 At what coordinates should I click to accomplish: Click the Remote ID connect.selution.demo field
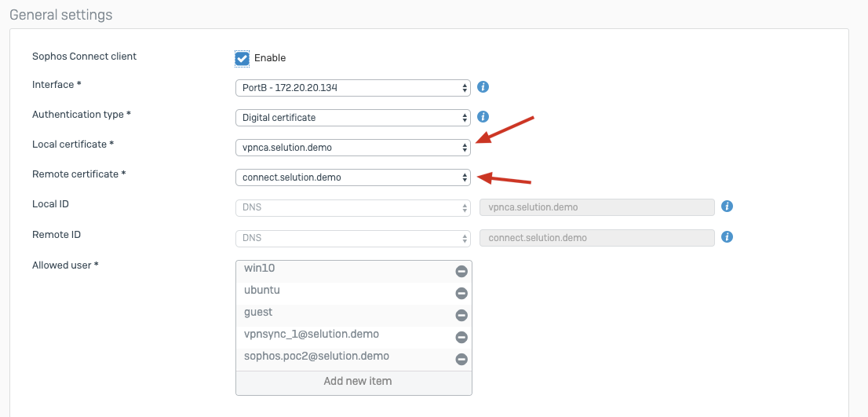tap(596, 238)
